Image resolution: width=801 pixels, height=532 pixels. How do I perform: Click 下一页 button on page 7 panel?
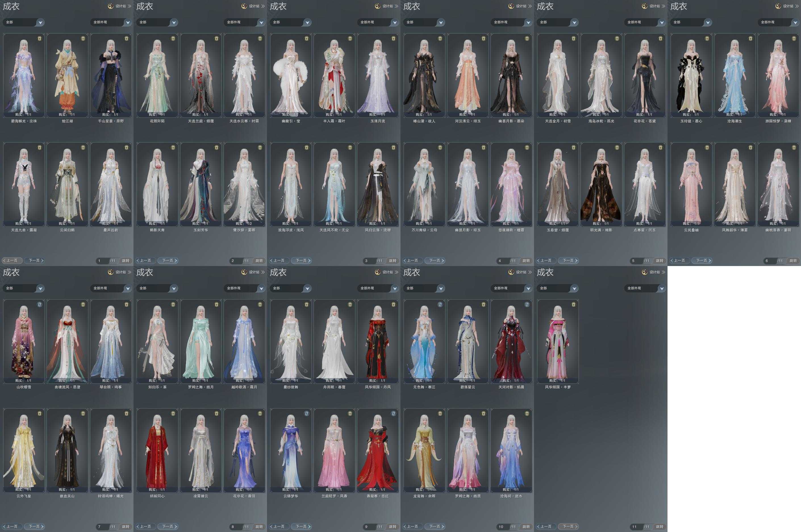click(x=34, y=527)
